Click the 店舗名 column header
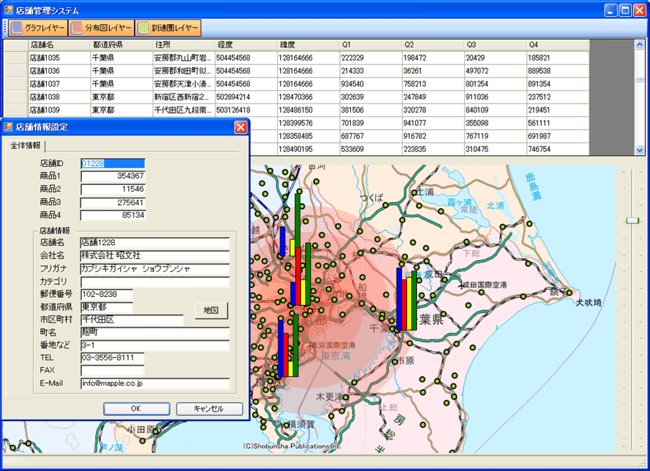The image size is (650, 471). tap(58, 45)
